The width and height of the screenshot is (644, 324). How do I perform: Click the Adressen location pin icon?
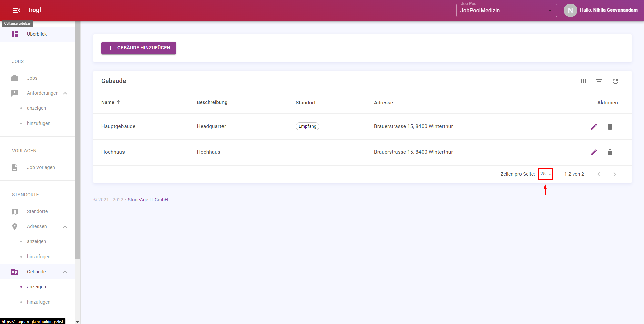(x=15, y=227)
